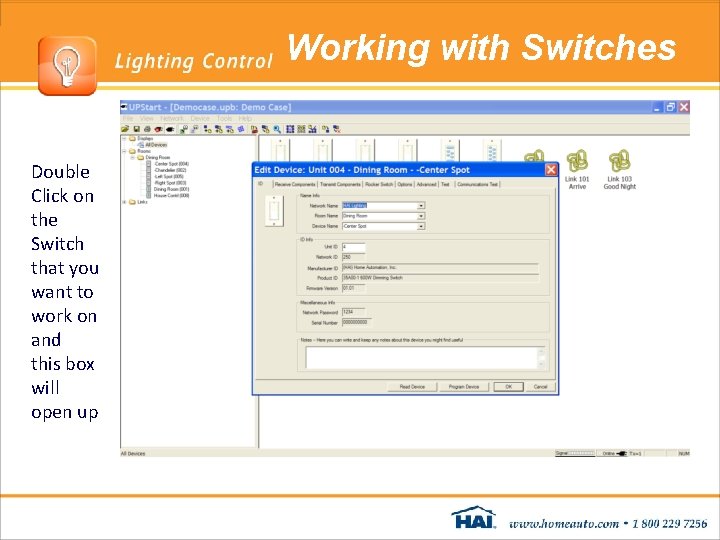Screen dimensions: 720x540
Task: Select -Chandelier (002) in the tree
Action: coord(170,170)
